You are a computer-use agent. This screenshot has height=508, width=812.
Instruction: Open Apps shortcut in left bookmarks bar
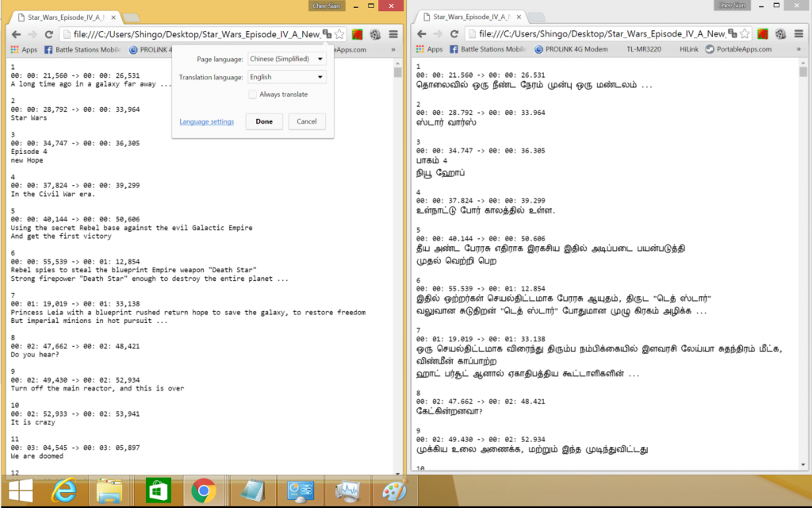[x=24, y=50]
